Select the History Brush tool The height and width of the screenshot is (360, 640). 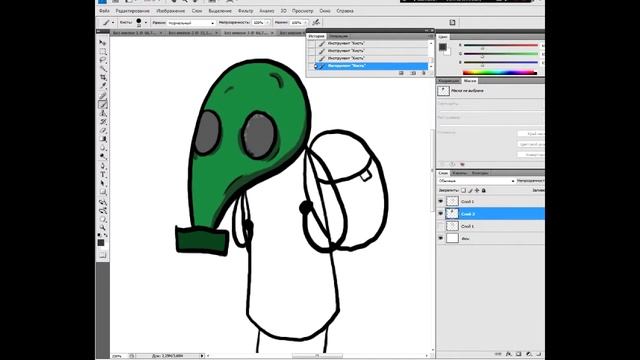tap(102, 122)
